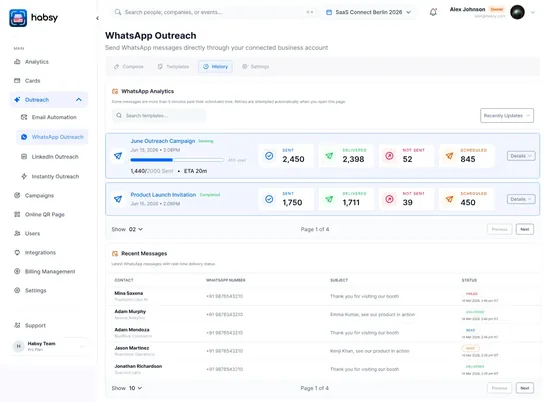Click Delivered icon for 1,711
This screenshot has width=548, height=402.
click(x=329, y=199)
